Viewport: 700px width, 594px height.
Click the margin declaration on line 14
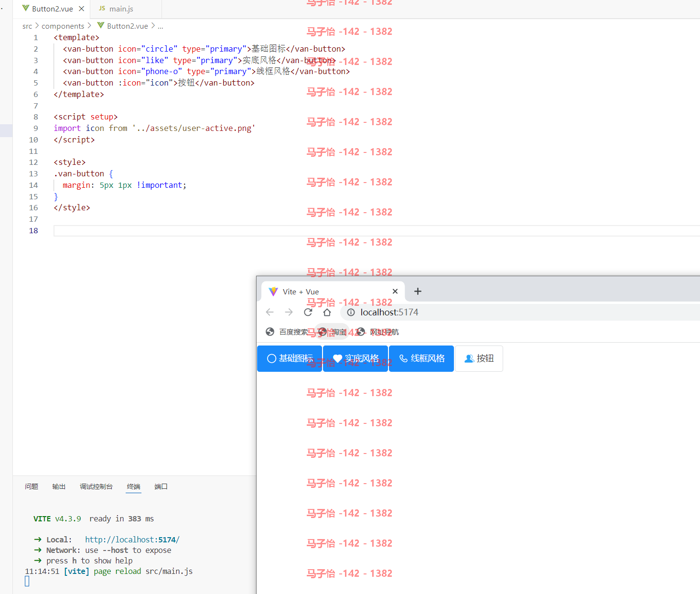pos(124,185)
